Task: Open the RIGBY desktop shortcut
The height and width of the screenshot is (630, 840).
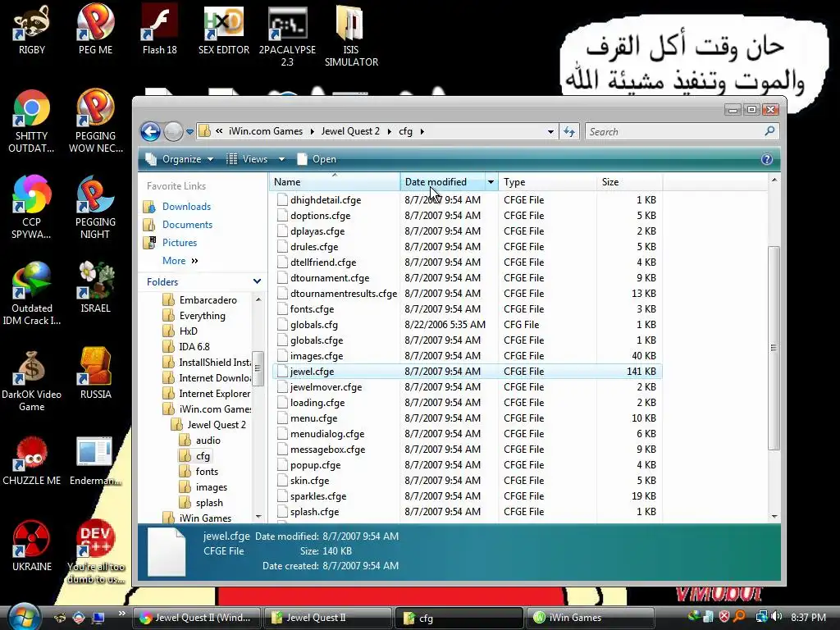Action: pos(32,29)
